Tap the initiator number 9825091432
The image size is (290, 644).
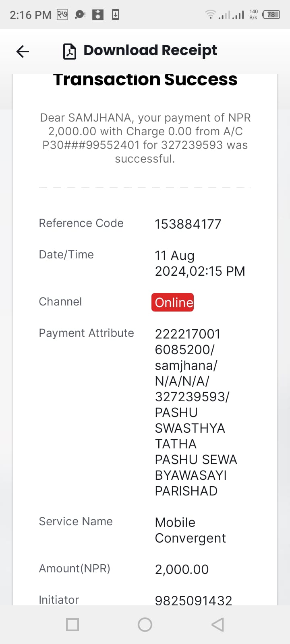pos(193,601)
